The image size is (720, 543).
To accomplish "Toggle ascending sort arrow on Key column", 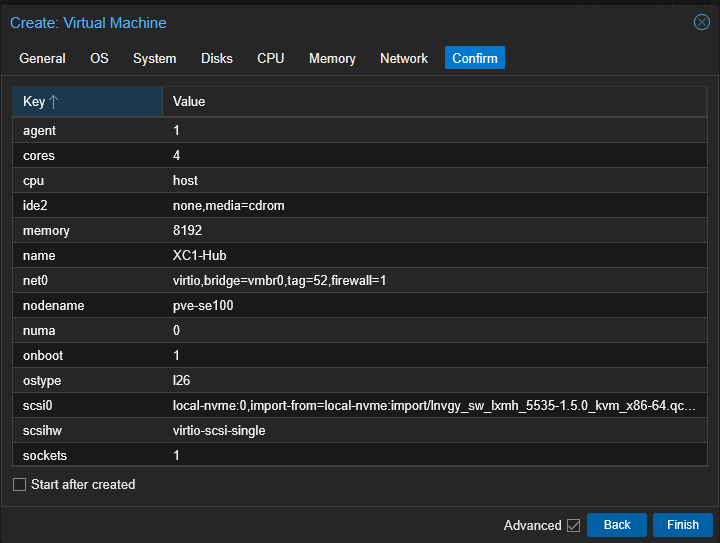I will (54, 102).
